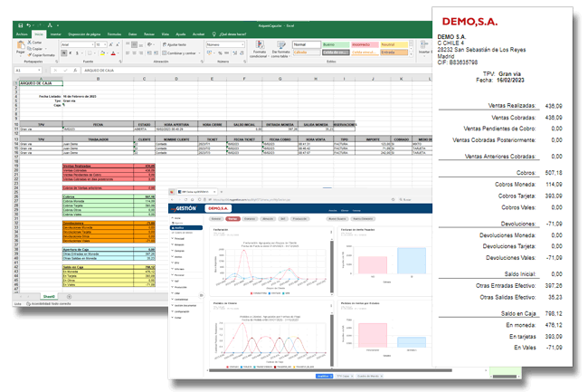Image resolution: width=588 pixels, height=392 pixels.
Task: Open the number format dropdown
Action: pos(244,43)
